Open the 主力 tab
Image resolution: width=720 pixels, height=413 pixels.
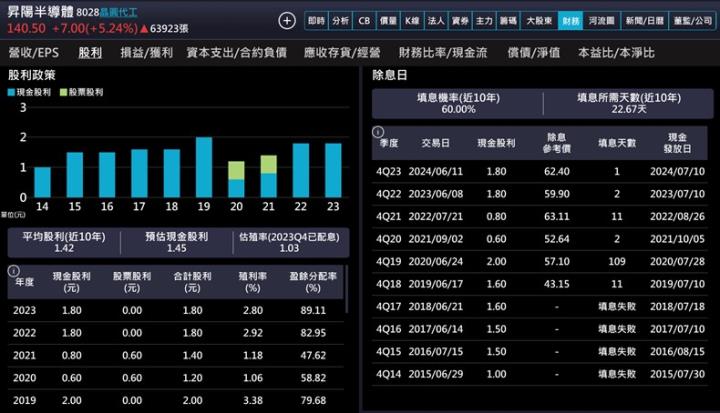pyautogui.click(x=484, y=21)
